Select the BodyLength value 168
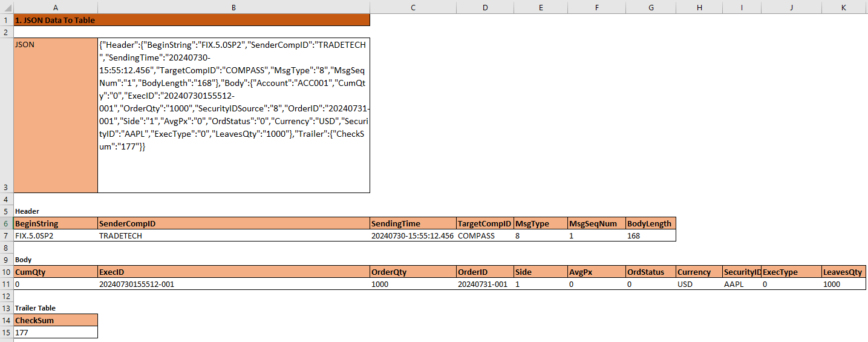 (x=651, y=235)
